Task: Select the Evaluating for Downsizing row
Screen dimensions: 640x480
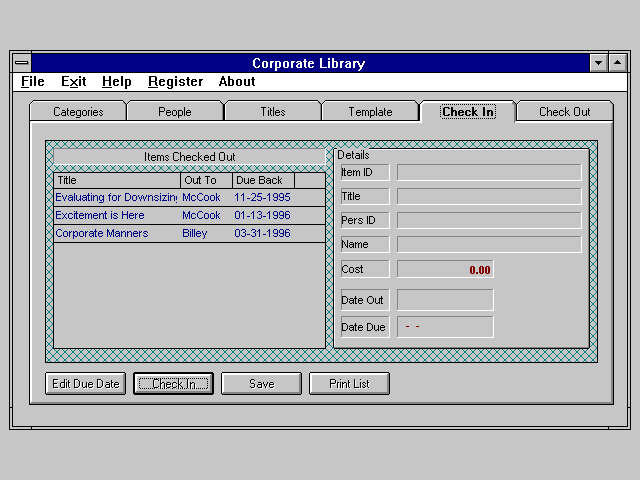Action: click(x=115, y=198)
